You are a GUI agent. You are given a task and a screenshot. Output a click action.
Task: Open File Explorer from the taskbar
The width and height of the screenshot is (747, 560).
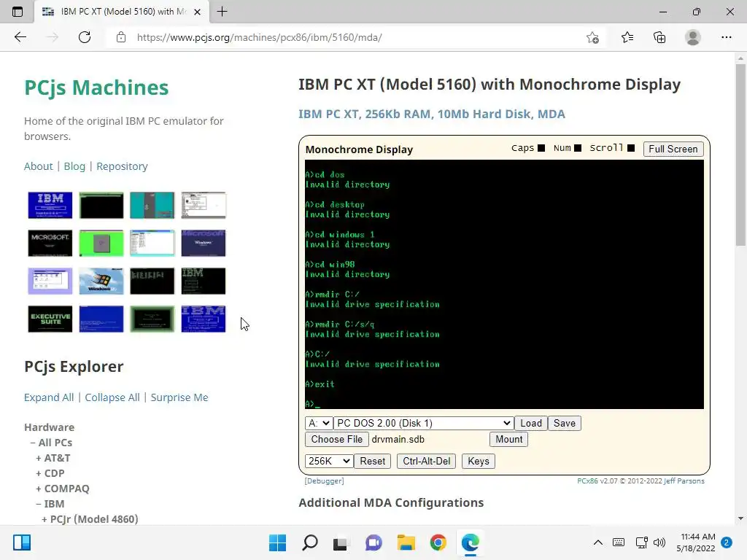pos(406,542)
